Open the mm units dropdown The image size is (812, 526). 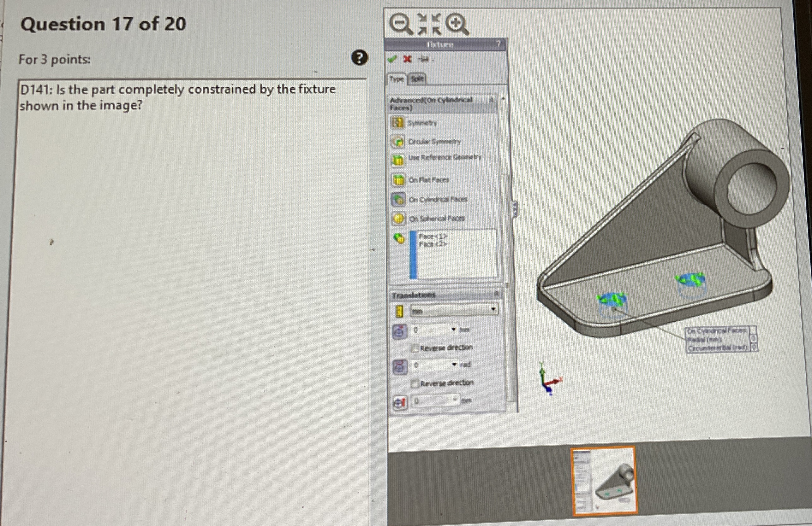point(493,310)
